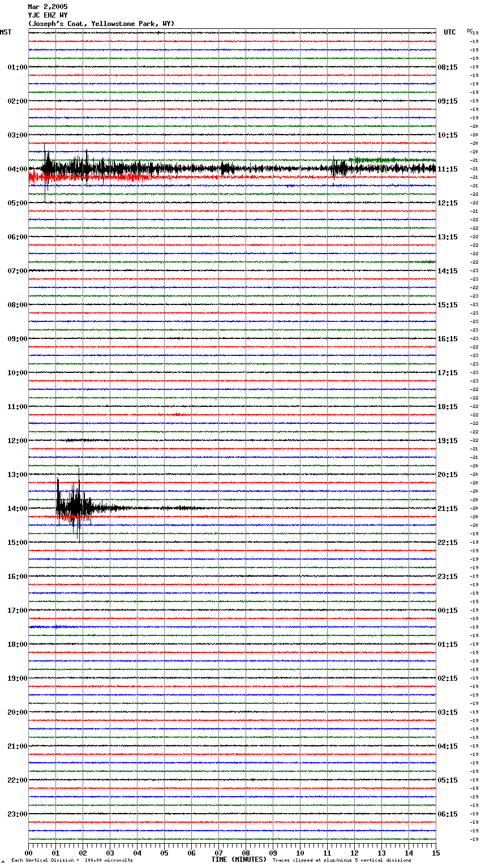Click the MST time label "11:00"
The image size is (481, 868).
pyautogui.click(x=18, y=407)
